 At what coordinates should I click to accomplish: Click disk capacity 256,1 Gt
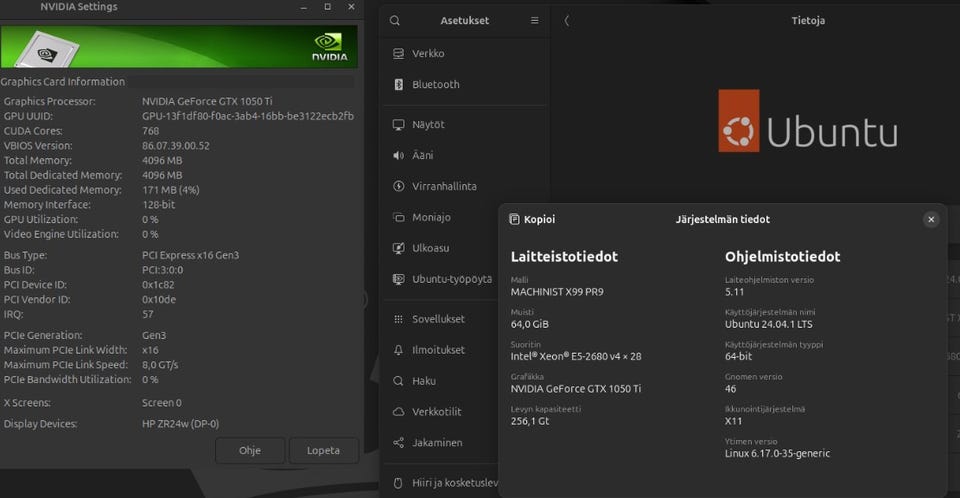point(530,421)
